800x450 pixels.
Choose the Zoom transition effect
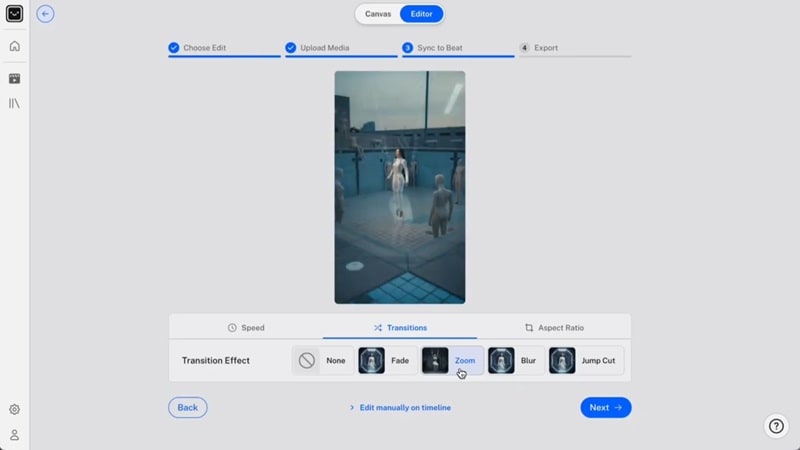coord(453,361)
